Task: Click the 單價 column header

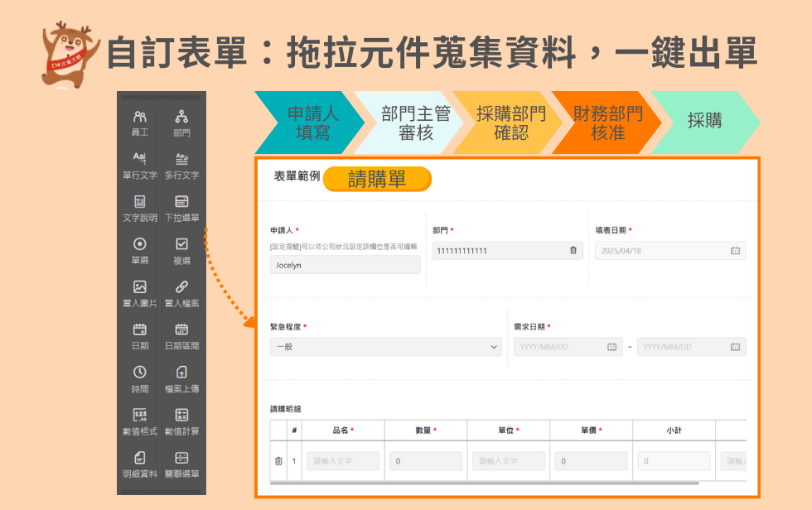Action: click(591, 431)
